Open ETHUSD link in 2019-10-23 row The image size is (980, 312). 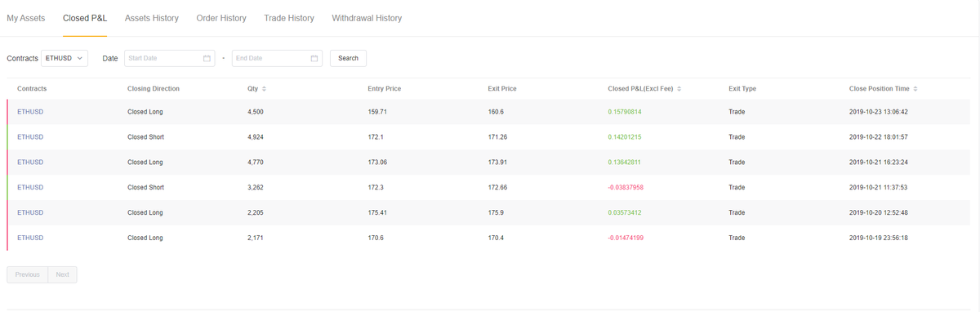30,111
